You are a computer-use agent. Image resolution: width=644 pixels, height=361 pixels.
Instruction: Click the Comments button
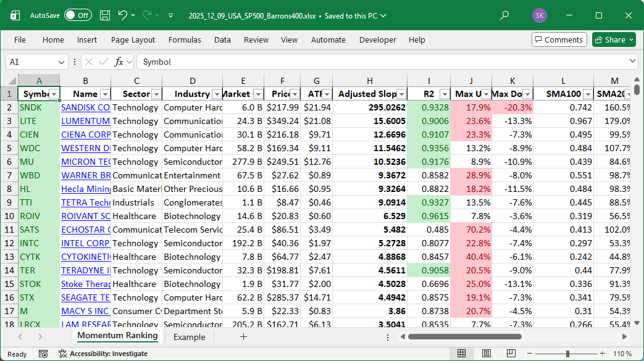[x=559, y=39]
